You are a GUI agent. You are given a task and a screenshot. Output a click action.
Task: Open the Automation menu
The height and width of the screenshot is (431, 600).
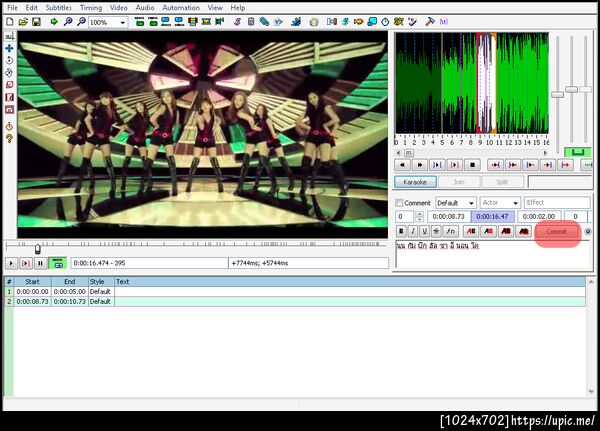click(x=181, y=8)
